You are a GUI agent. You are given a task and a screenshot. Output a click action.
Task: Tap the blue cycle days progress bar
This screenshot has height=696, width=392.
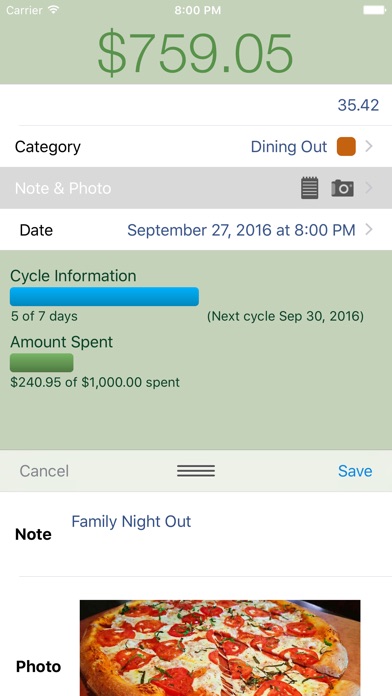coord(104,297)
